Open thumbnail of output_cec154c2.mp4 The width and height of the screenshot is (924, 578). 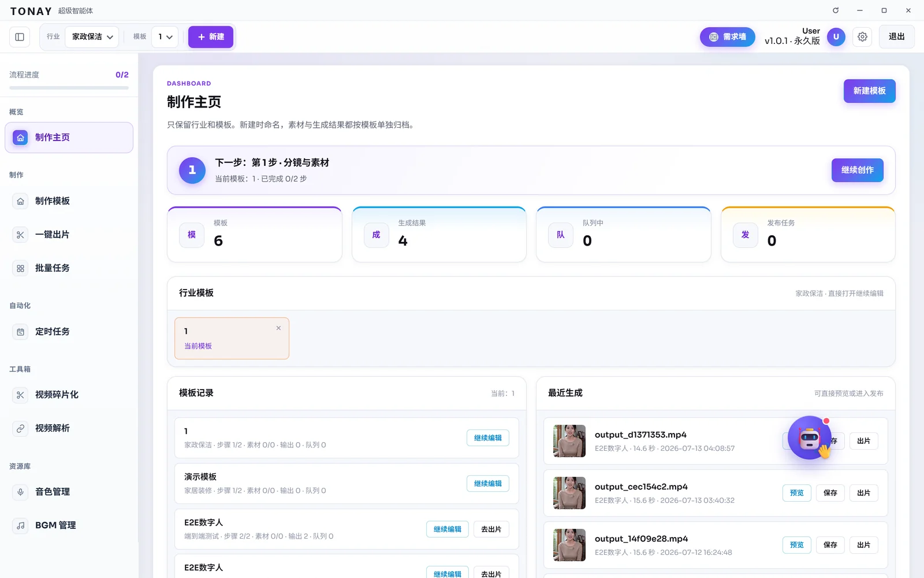pyautogui.click(x=569, y=493)
